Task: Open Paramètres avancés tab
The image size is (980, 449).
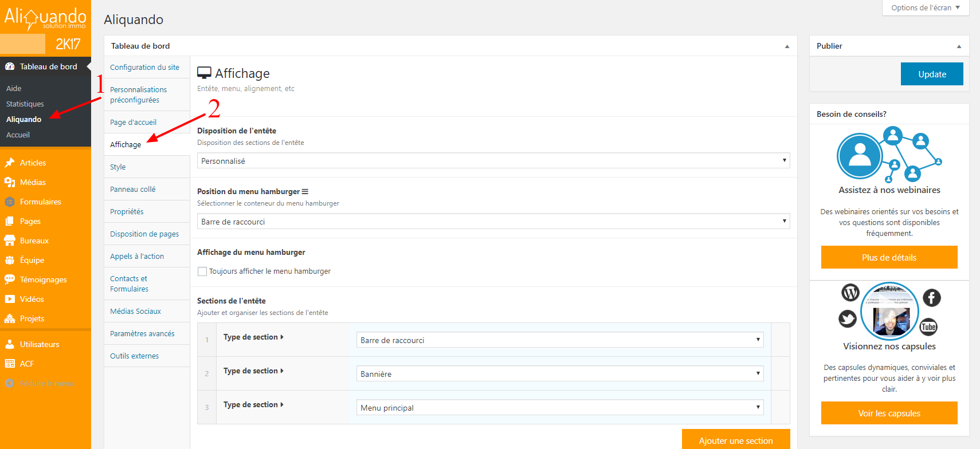Action: click(147, 334)
